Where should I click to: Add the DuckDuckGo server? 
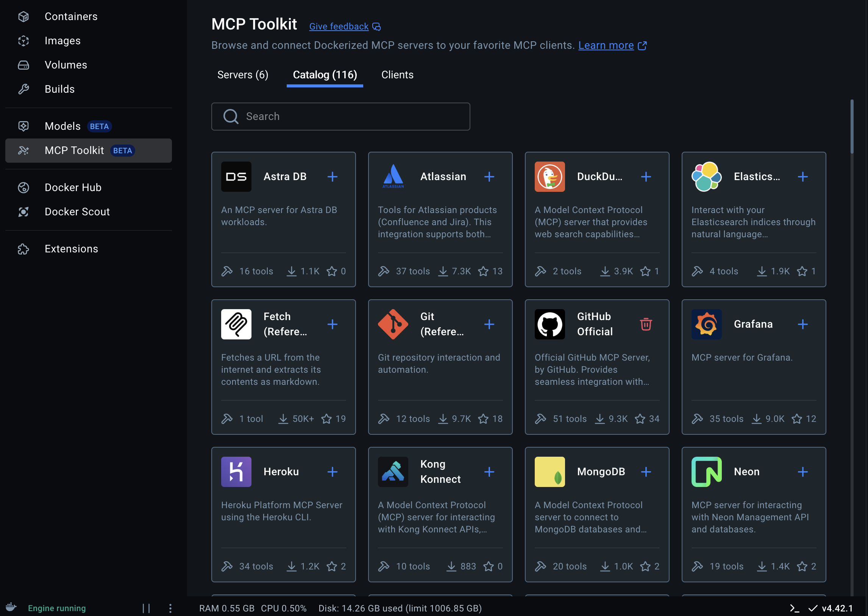(646, 177)
